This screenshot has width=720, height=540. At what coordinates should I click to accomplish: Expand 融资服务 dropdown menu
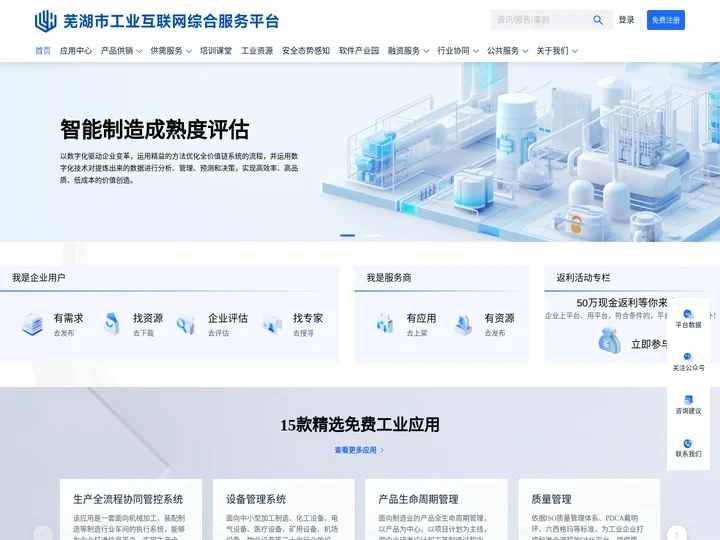[408, 51]
